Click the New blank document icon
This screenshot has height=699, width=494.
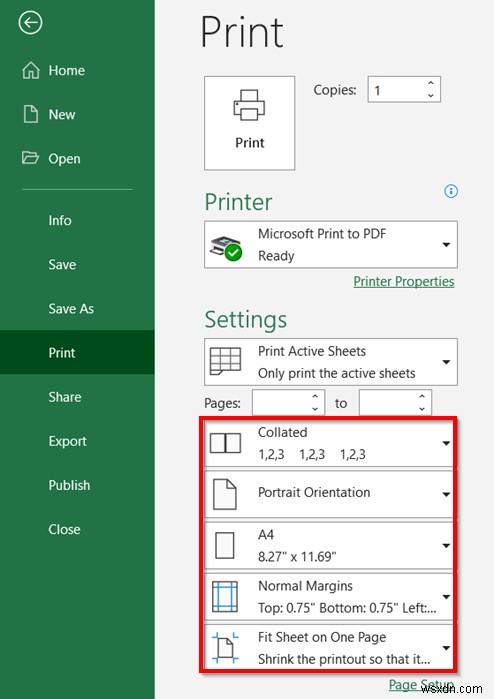point(31,114)
